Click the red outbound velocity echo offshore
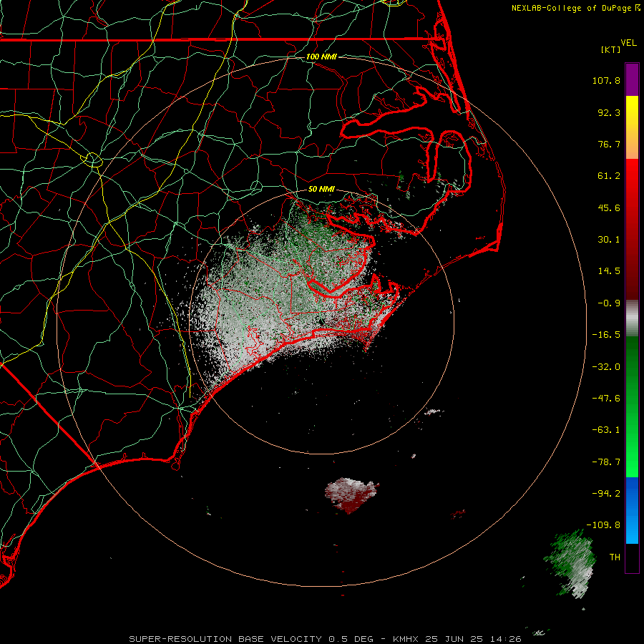Image resolution: width=644 pixels, height=644 pixels. coord(351,495)
